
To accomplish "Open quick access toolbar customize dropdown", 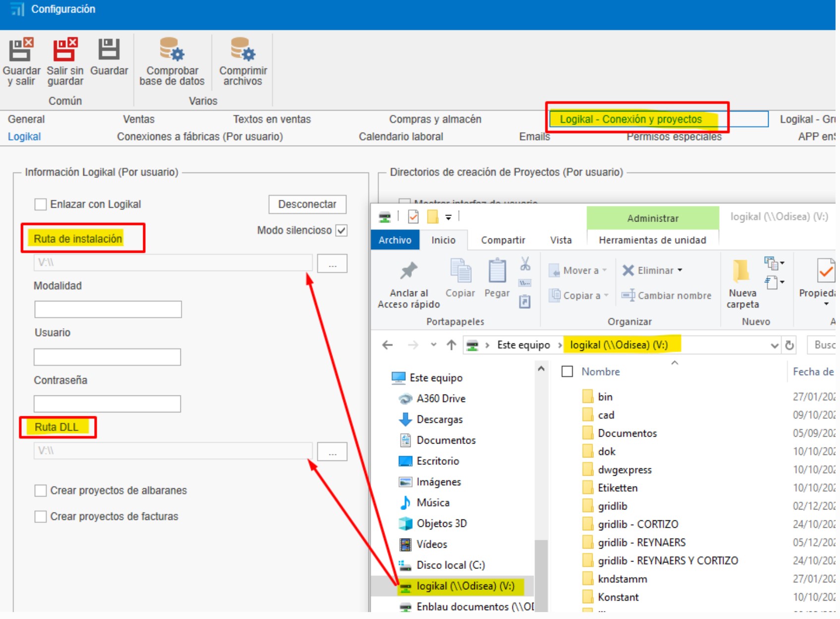I will [x=448, y=218].
